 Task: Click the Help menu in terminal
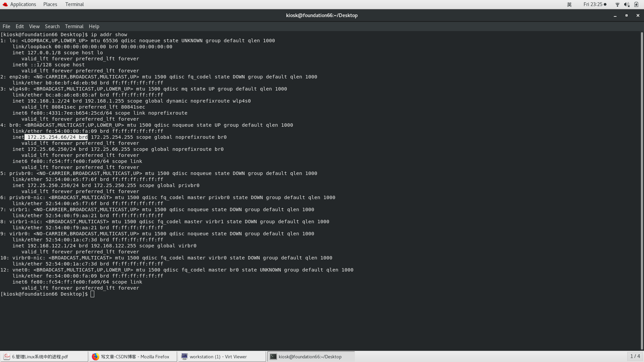click(x=94, y=26)
